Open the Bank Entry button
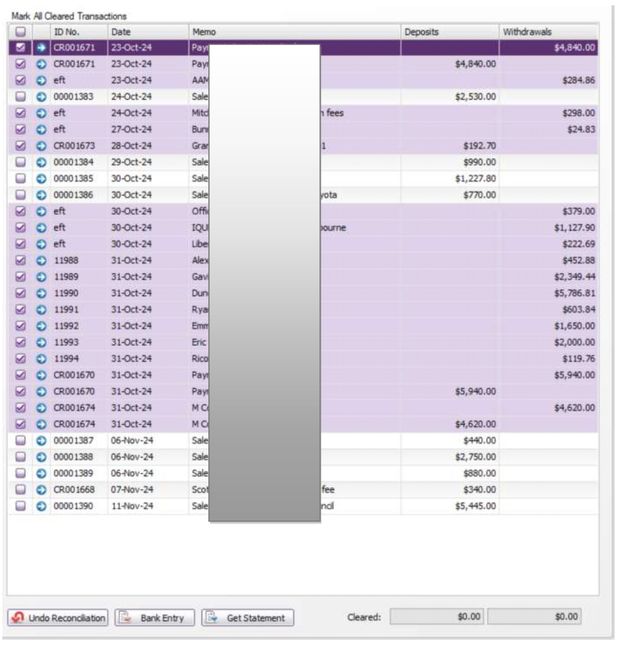Screen dimensions: 628x652 tap(153, 618)
